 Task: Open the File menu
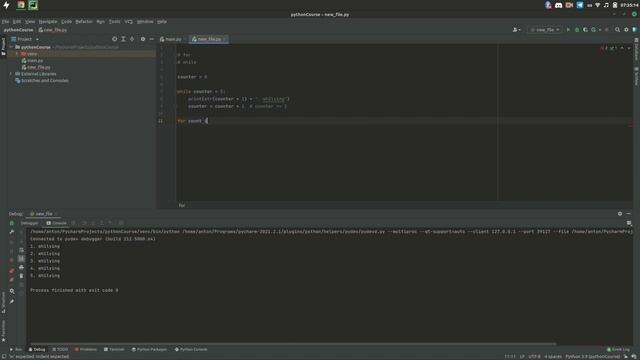(5, 22)
